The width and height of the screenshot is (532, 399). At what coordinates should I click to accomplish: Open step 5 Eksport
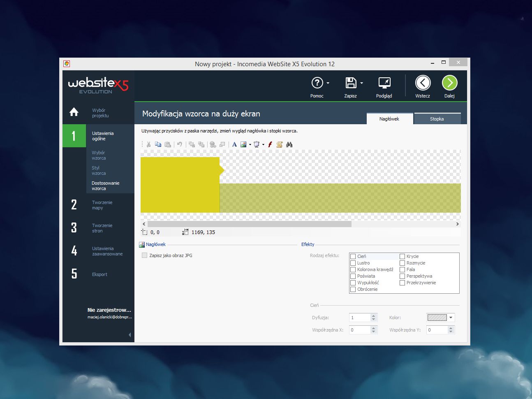98,274
